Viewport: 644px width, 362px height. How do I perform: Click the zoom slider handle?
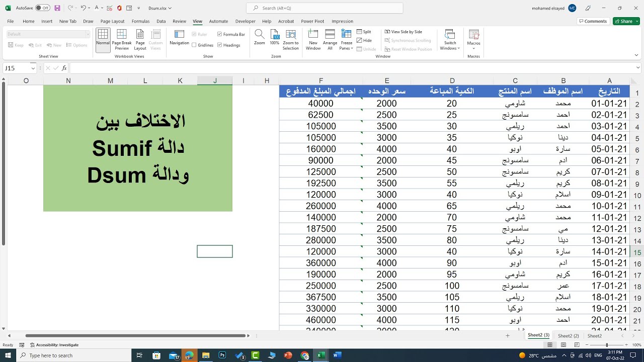click(x=607, y=345)
